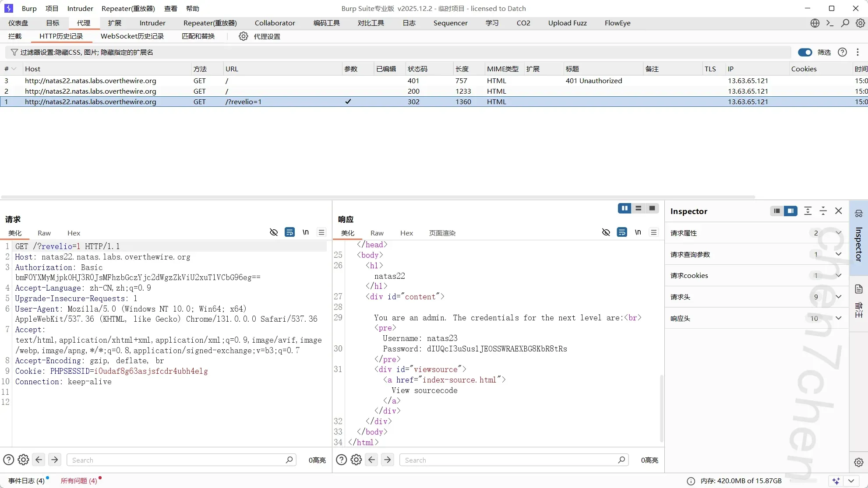This screenshot has height=488, width=868.
Task: Expand the 请求属性 section chevron
Action: point(838,233)
